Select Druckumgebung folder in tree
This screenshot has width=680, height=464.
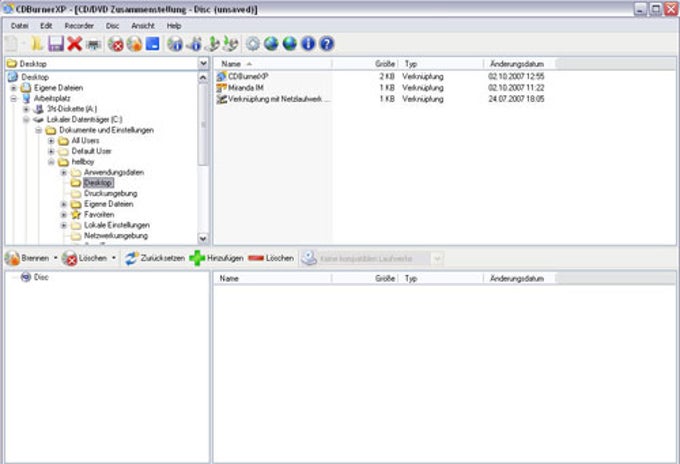[111, 193]
